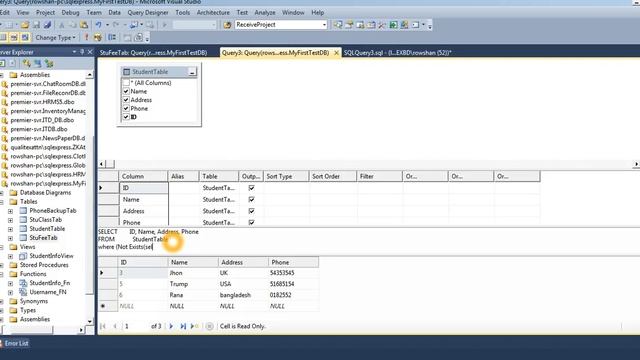This screenshot has height=360, width=640.
Task: Expand the StudentInfoView node
Action: [11, 256]
